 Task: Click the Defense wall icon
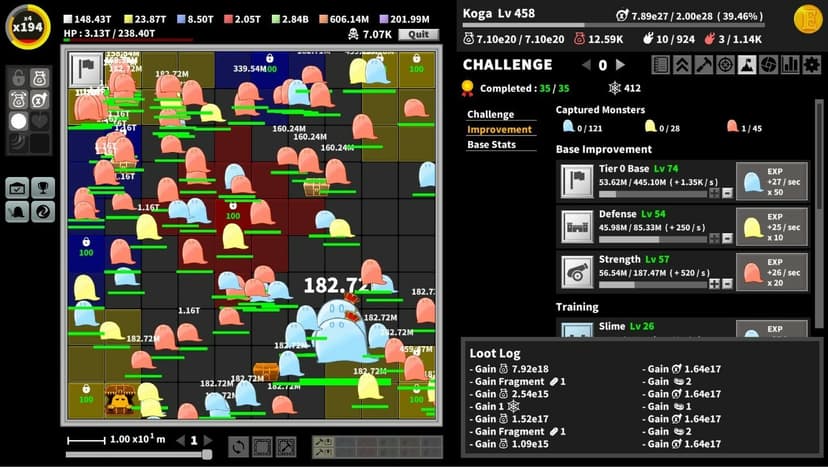point(577,227)
